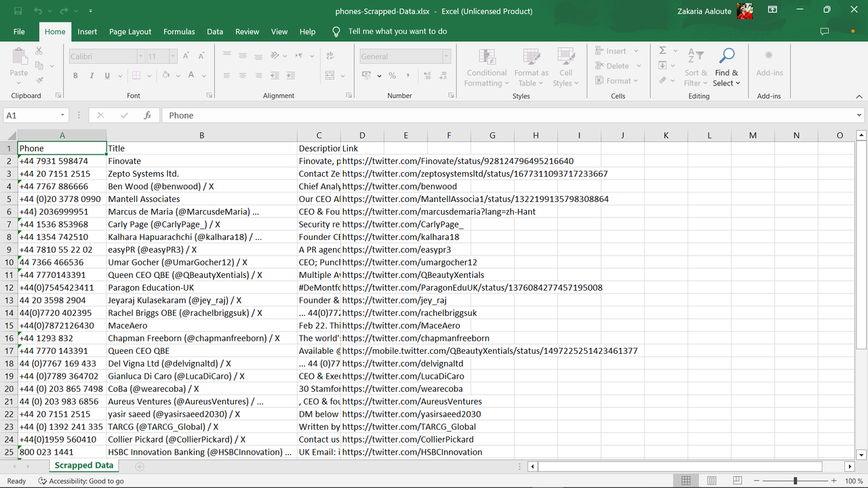
Task: Switch to the Insert tab
Action: 87,31
